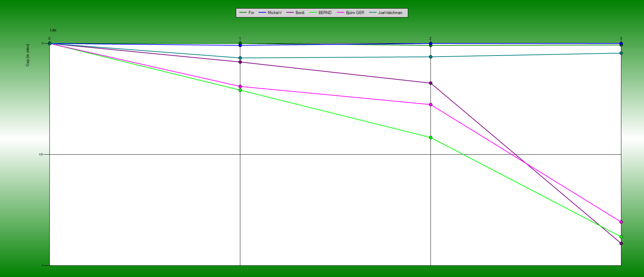Screen dimensions: 644x277
Task: Select JoeWatchman's teal point at lap 3
Action: 621,53
